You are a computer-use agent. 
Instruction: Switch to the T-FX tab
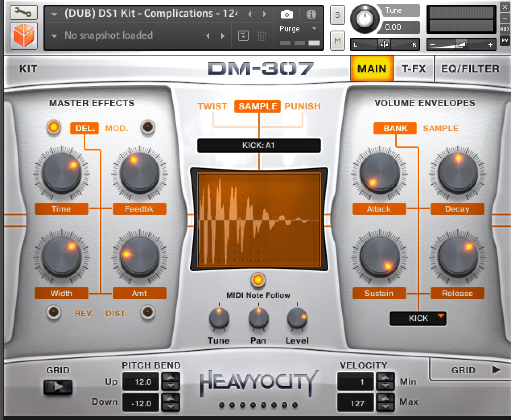414,69
